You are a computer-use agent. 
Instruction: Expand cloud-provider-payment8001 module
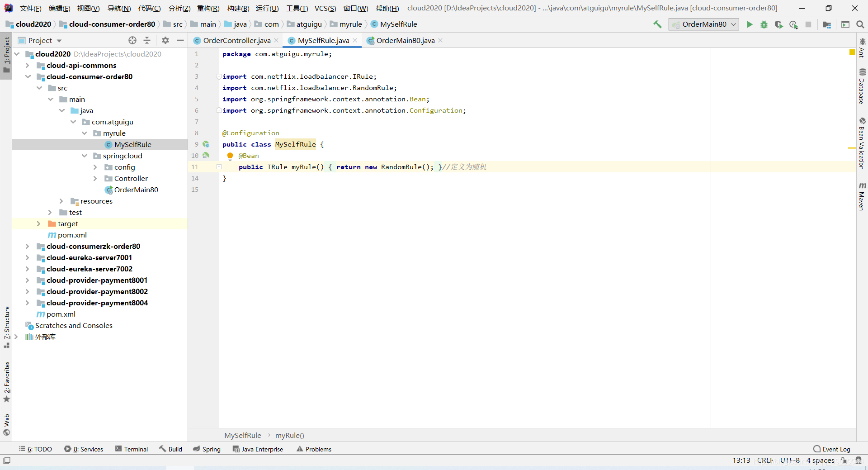click(28, 280)
